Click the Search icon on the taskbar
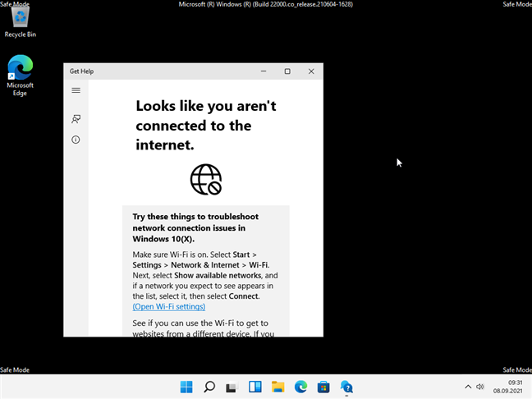The image size is (532, 399). point(209,387)
